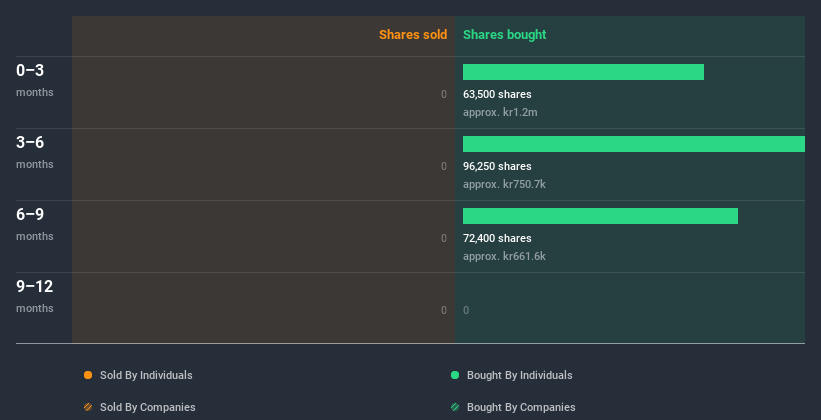
Task: Select the 3–6 months green bar
Action: (x=633, y=144)
